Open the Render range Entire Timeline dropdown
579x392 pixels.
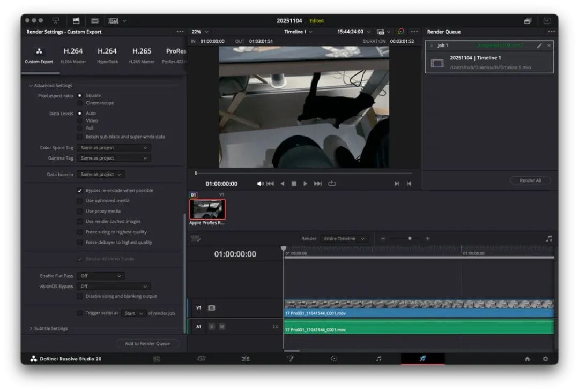pyautogui.click(x=344, y=239)
